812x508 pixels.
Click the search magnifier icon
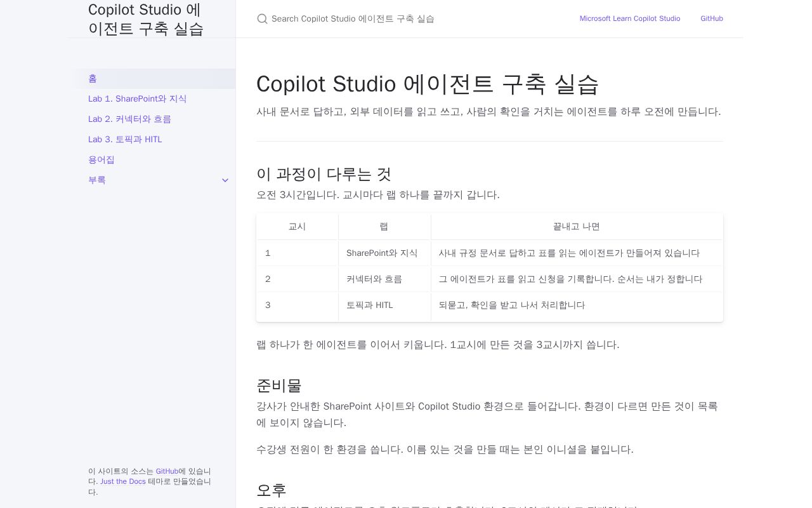(262, 19)
